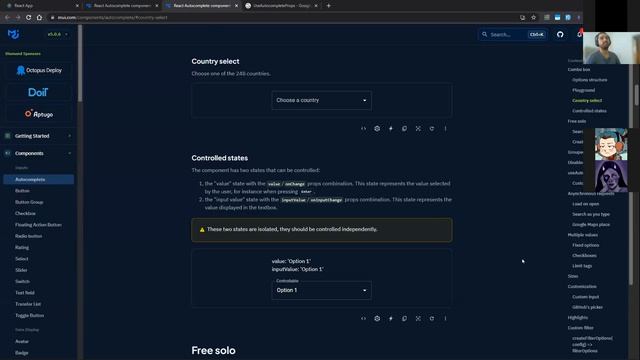Jump to Google Maps place in contents
The image size is (640, 360).
[x=591, y=224]
